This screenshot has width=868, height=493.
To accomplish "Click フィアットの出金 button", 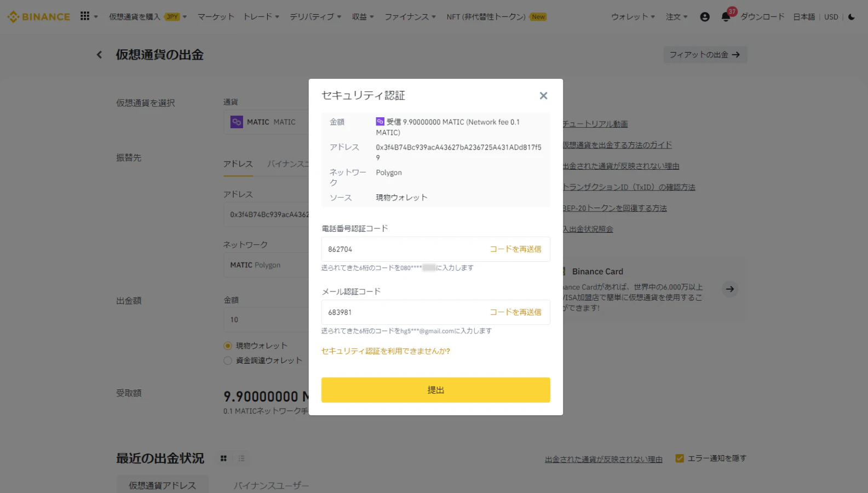I will (705, 55).
